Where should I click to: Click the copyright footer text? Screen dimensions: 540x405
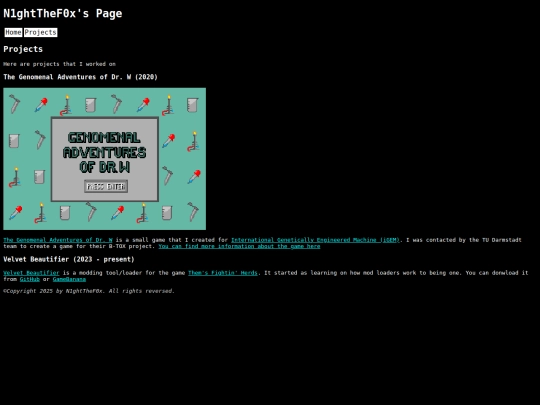pyautogui.click(x=89, y=291)
